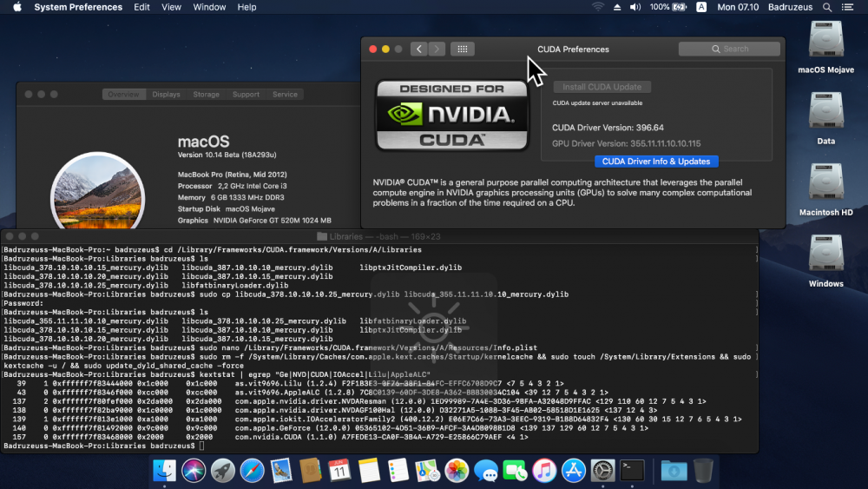Click Install CUDA Update button
The height and width of the screenshot is (489, 868).
click(602, 87)
